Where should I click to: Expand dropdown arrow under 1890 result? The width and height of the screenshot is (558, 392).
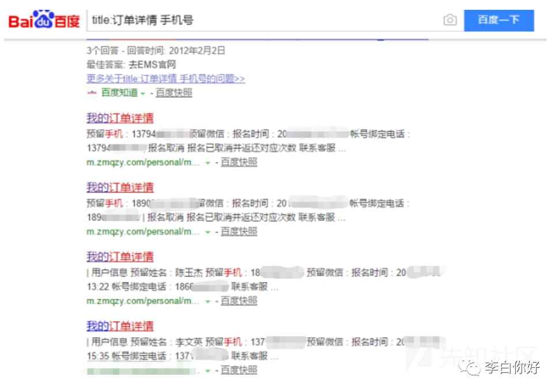208,232
